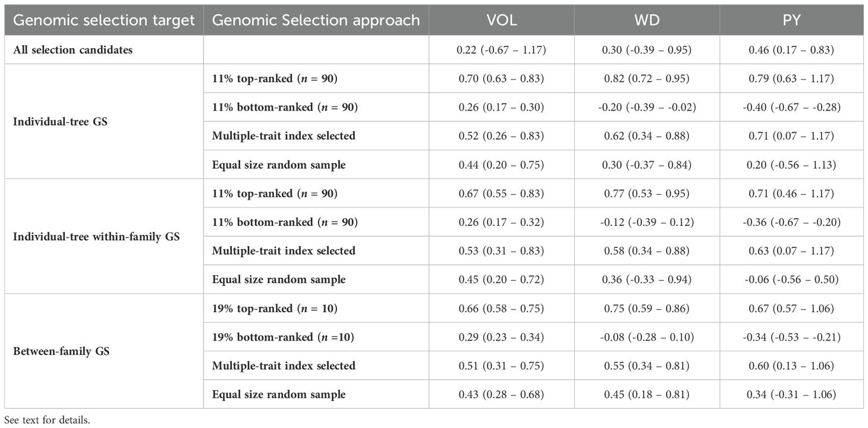Click the VOL column header
Screen dimensions: 868x428
[501, 20]
